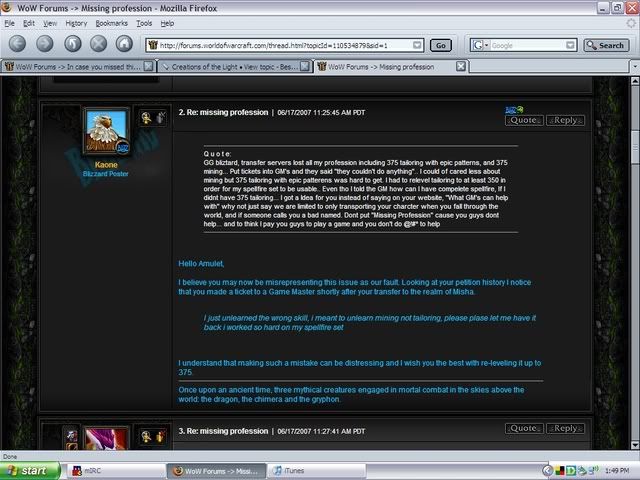Click the page scrollbar down arrow
Viewport: 640px width, 480px height.
[x=635, y=445]
